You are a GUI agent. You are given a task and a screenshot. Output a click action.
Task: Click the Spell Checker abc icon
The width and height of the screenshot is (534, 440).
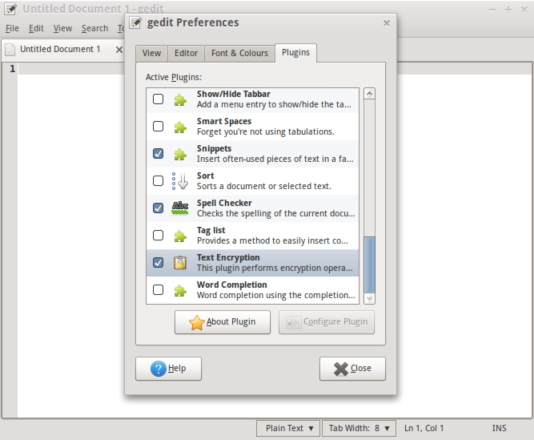[x=180, y=208]
